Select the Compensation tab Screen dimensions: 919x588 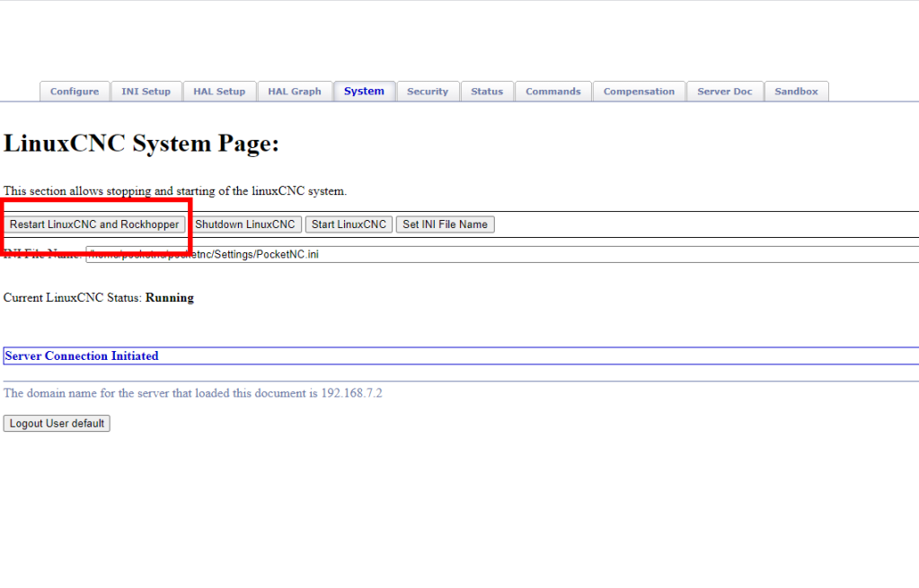[x=639, y=91]
